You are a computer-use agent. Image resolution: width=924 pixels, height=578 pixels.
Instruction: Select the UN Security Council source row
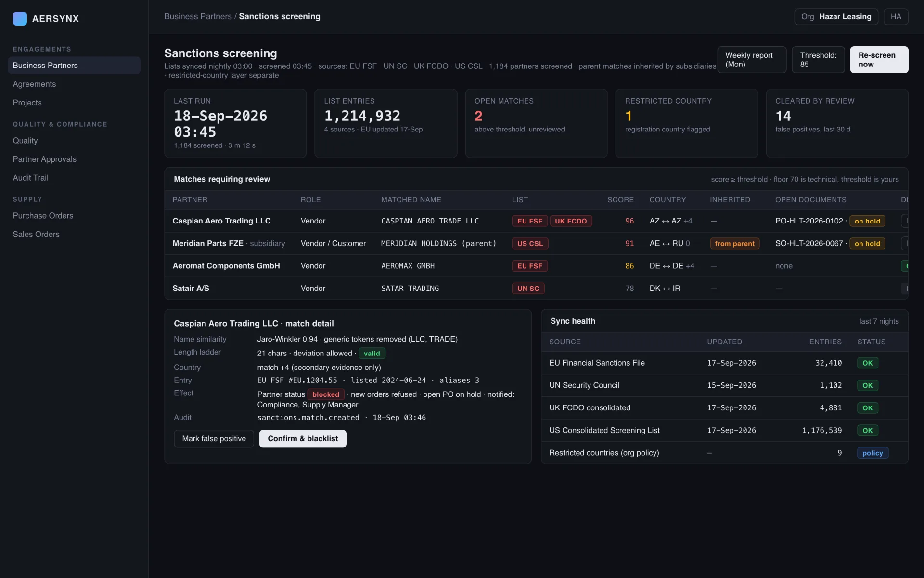point(724,385)
